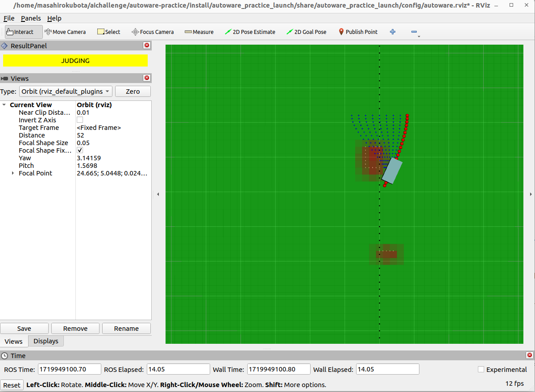Click the blue plus add-tool icon

tap(393, 32)
